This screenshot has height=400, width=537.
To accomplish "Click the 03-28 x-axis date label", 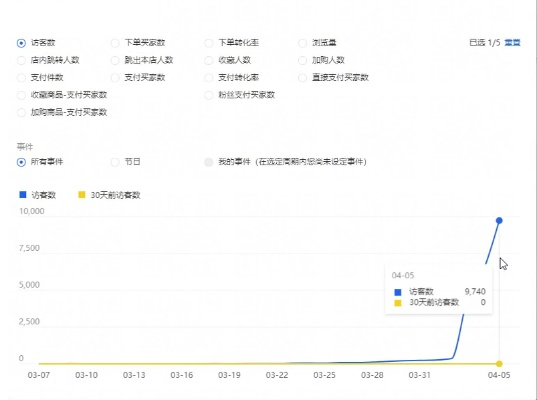I will [x=372, y=375].
